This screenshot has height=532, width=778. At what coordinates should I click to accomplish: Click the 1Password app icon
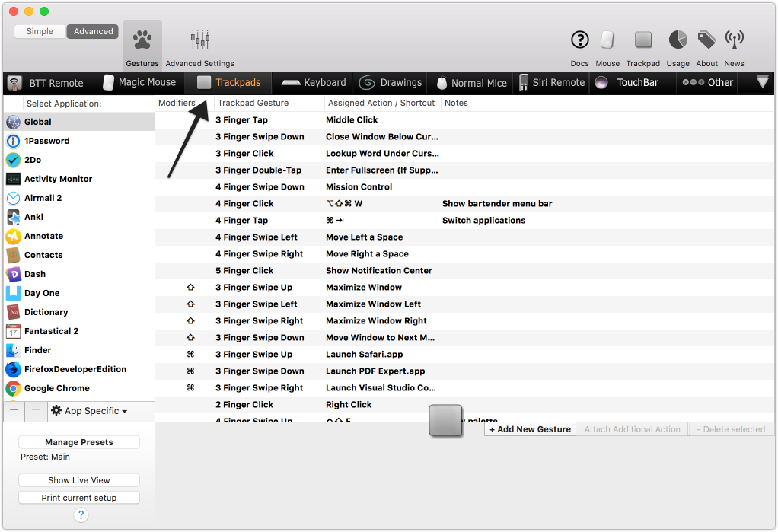[x=14, y=141]
